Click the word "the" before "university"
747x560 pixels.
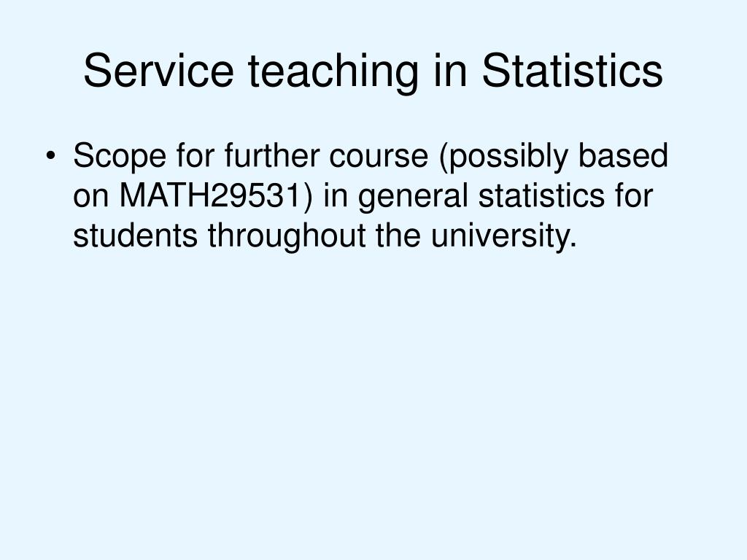coord(398,236)
